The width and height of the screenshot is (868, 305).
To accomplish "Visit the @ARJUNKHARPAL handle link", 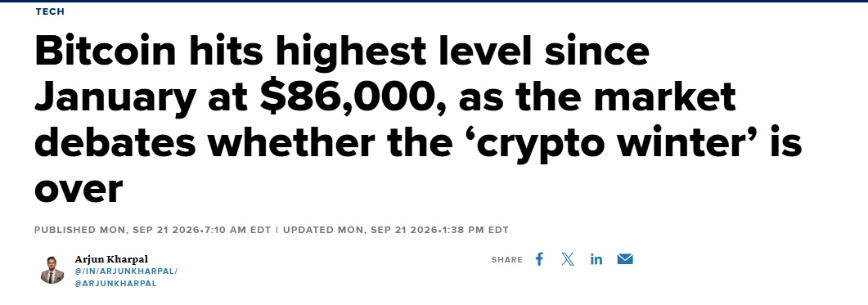I will coord(115,284).
